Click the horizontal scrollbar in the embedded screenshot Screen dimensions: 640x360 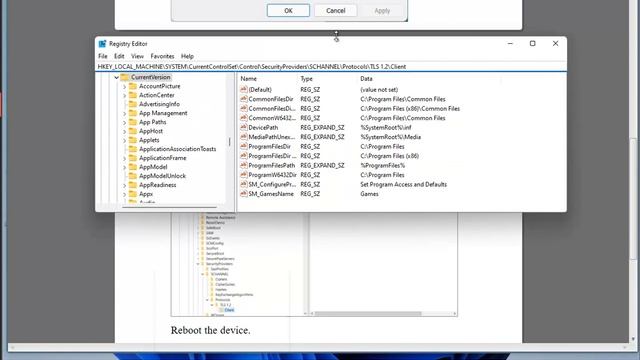pos(367,313)
